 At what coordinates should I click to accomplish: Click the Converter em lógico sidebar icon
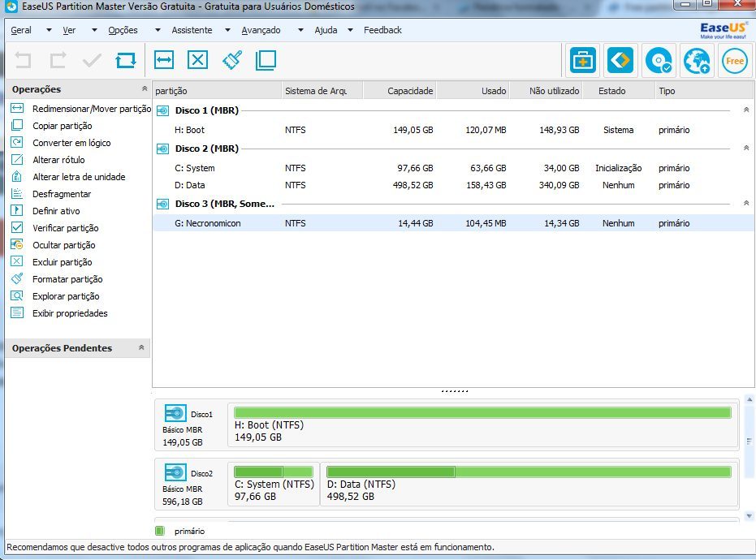pyautogui.click(x=17, y=142)
